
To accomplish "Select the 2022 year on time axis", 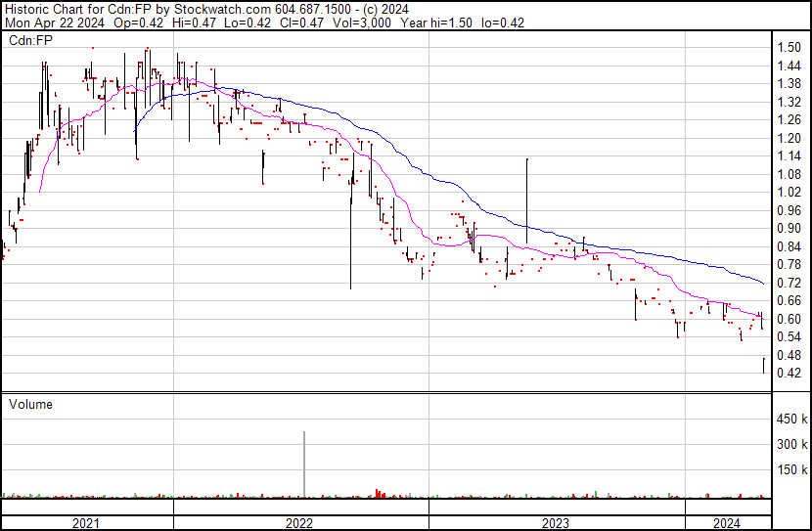I will (x=299, y=523).
